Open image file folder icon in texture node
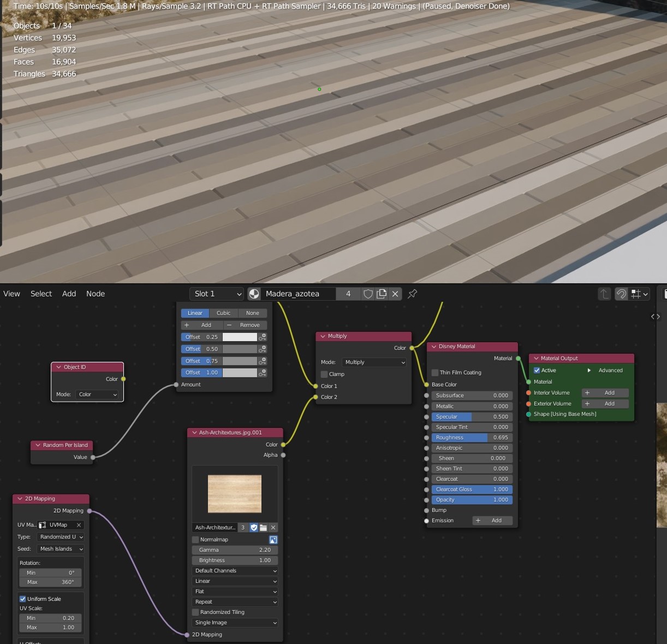Viewport: 667px width, 644px height. pyautogui.click(x=263, y=528)
